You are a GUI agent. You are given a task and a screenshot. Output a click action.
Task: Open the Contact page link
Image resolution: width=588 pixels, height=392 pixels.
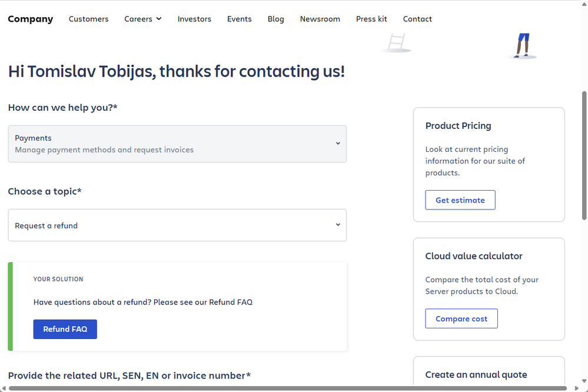[417, 19]
